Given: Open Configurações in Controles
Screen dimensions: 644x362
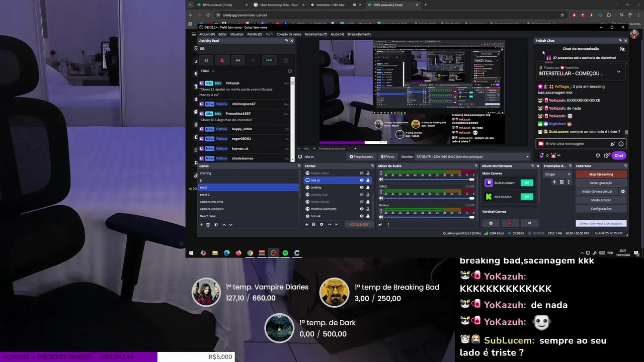Looking at the screenshot, I should pos(601,209).
